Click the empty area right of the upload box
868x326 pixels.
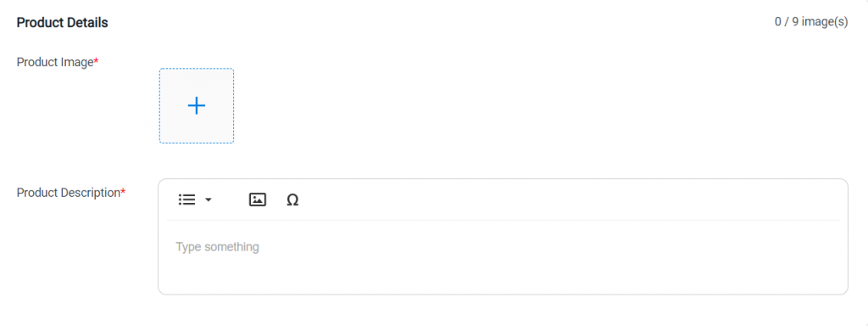(540, 105)
